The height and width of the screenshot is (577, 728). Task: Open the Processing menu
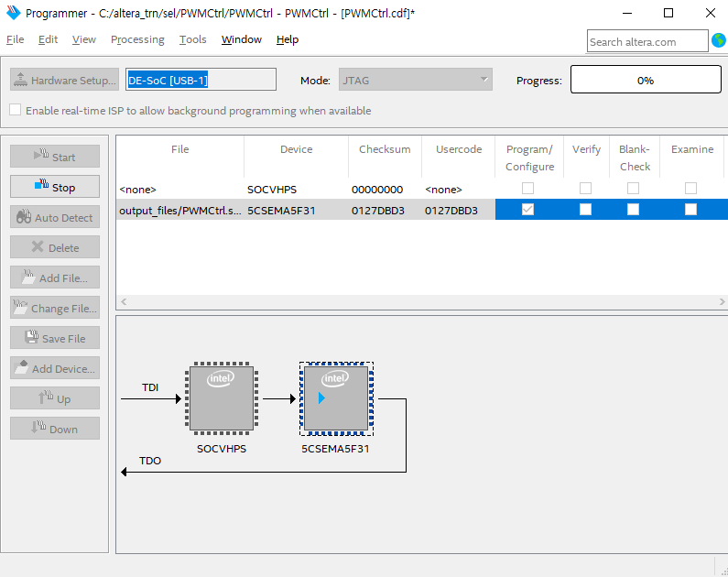pos(137,39)
